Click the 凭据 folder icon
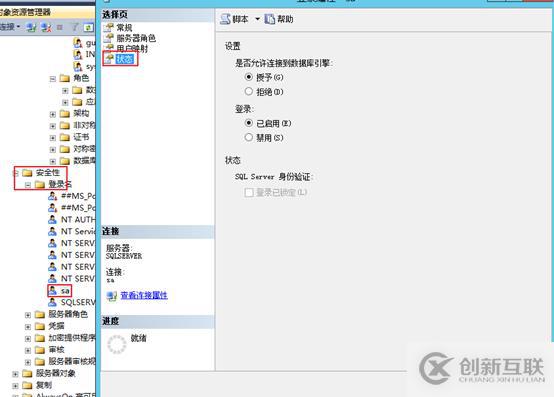The width and height of the screenshot is (554, 397). 40,326
